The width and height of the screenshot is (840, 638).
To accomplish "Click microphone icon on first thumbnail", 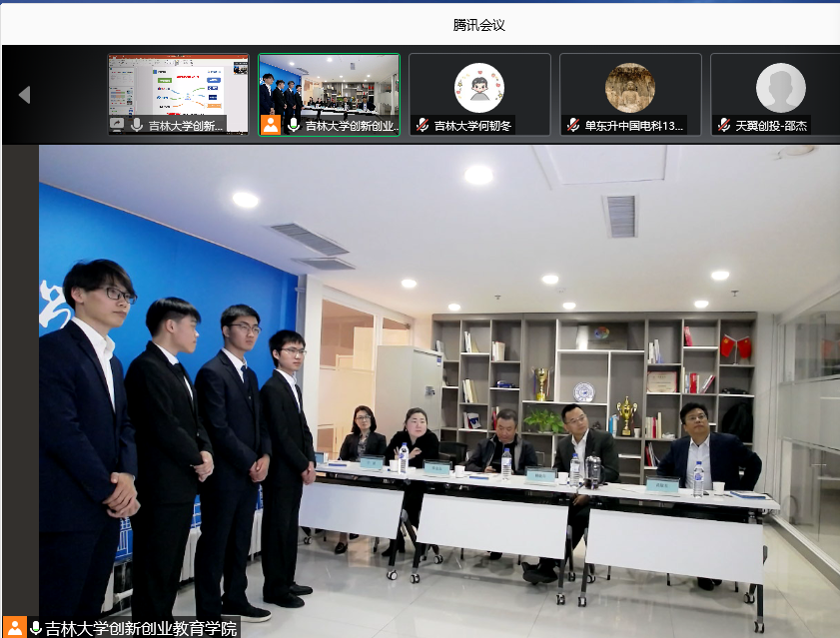I will point(137,126).
